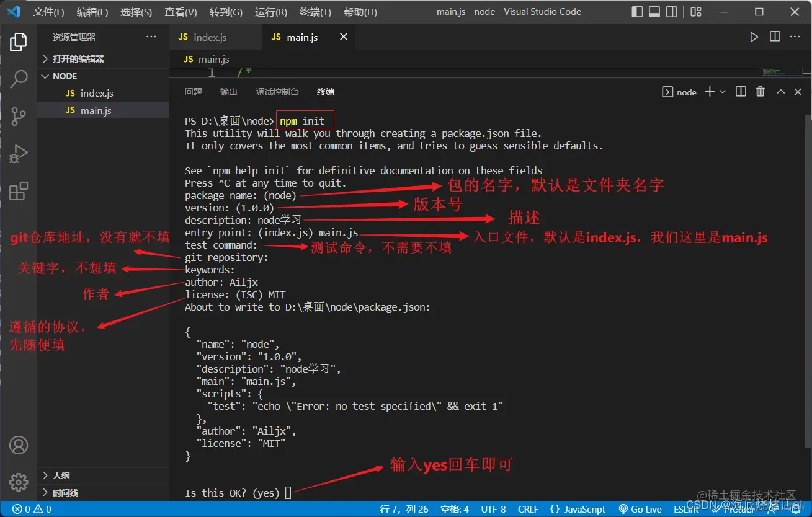Click the terminal input cursor after (yes)
The image size is (812, 517).
[x=288, y=493]
